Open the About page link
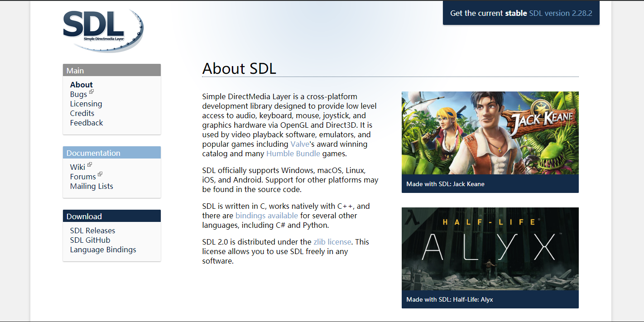644x322 pixels. 82,85
